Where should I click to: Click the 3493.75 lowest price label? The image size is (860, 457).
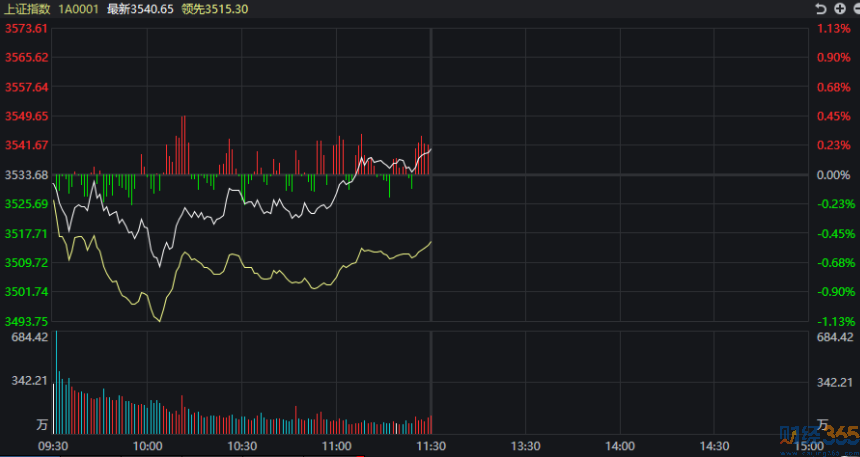tap(27, 322)
